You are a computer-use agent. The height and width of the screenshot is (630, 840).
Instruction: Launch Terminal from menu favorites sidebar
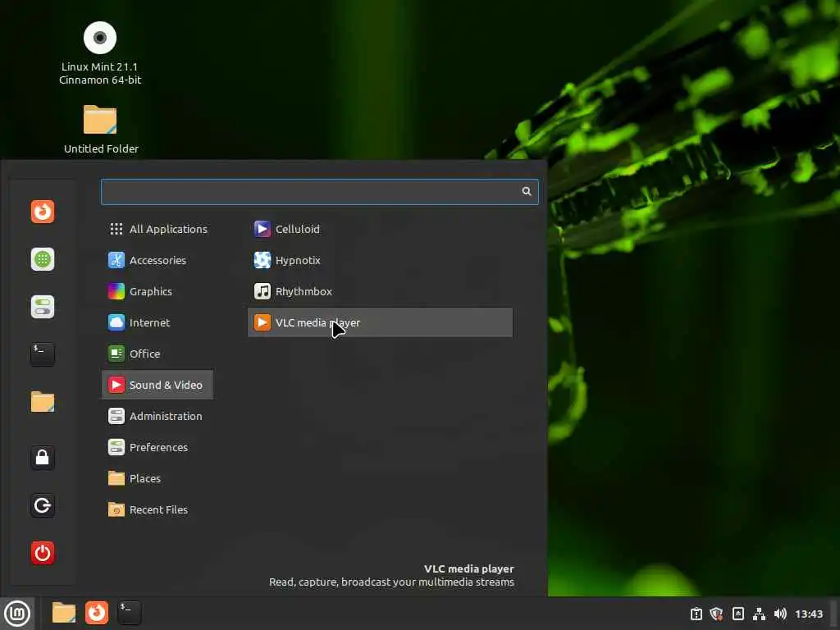[x=43, y=354]
